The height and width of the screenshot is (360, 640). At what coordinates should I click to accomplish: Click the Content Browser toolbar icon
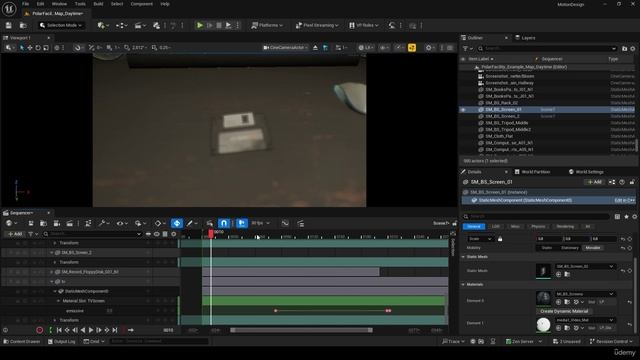tap(23, 25)
